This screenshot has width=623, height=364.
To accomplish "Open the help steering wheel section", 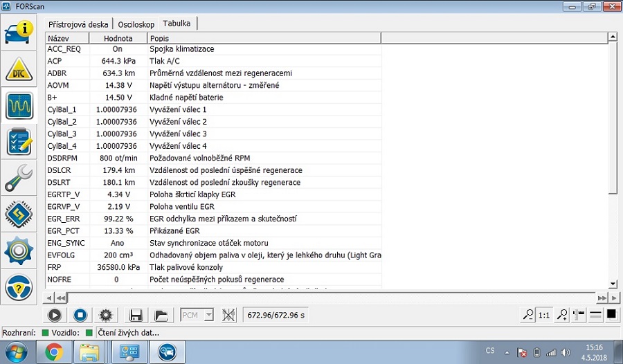I will pyautogui.click(x=20, y=286).
